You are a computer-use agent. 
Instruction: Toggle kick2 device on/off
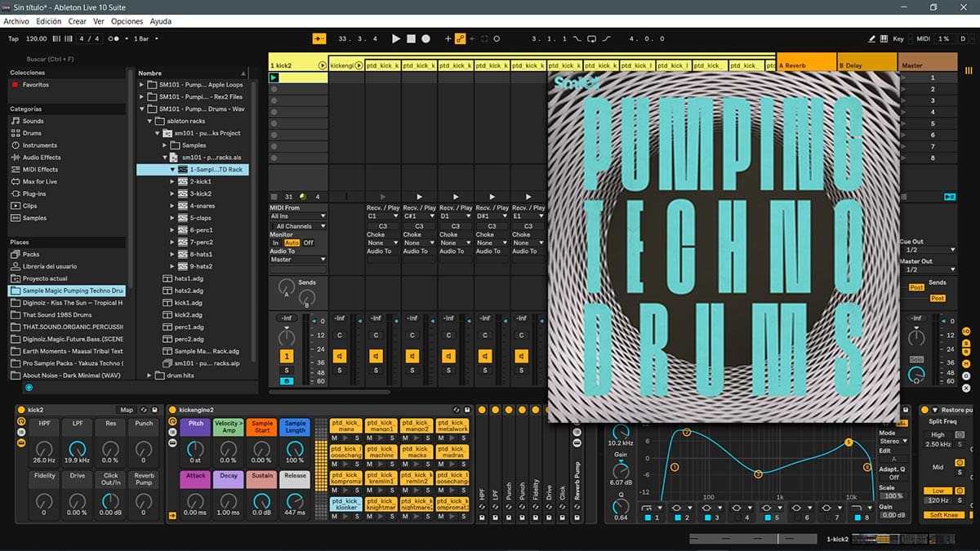pyautogui.click(x=21, y=410)
